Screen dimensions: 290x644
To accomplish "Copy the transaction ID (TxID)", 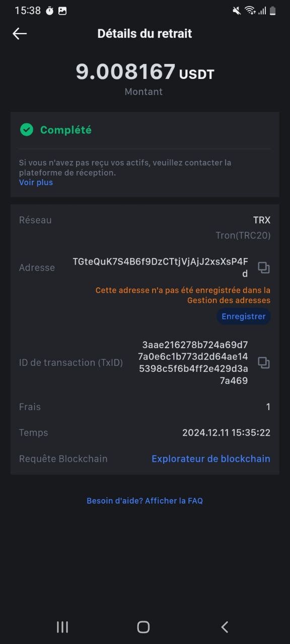I will click(x=264, y=363).
